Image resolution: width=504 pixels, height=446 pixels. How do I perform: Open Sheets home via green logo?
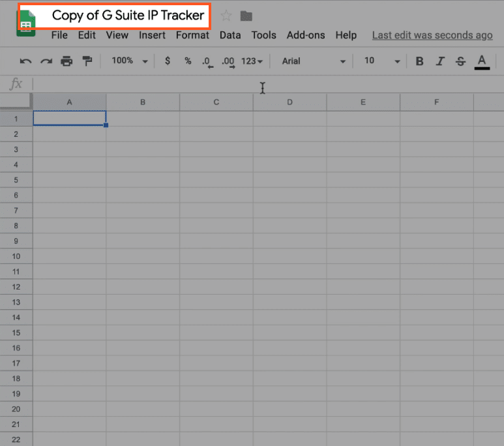click(26, 23)
